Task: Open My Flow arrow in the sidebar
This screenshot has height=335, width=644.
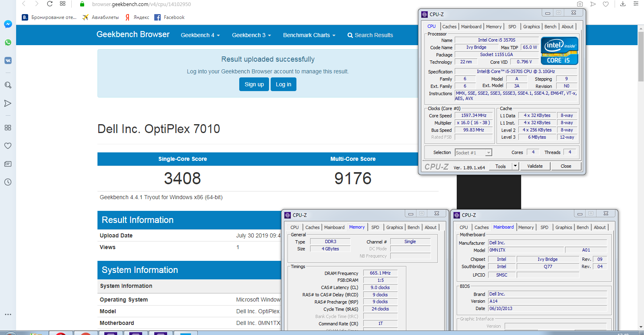Action: pos(8,103)
